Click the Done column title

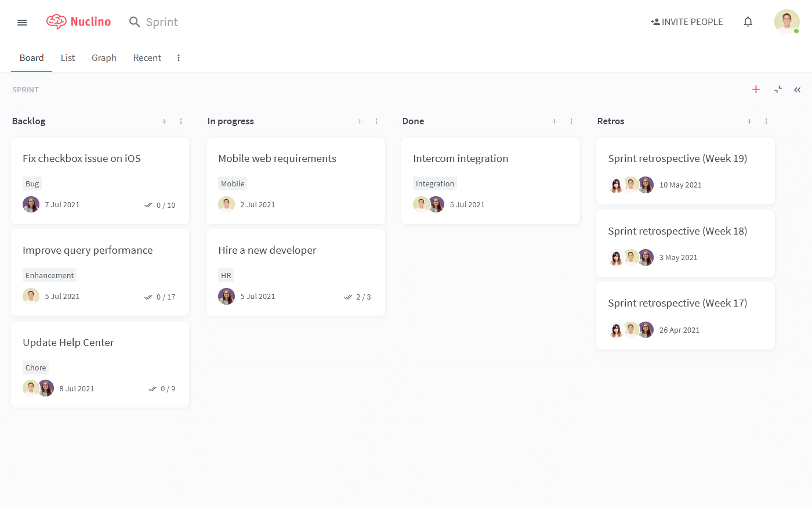tap(413, 121)
